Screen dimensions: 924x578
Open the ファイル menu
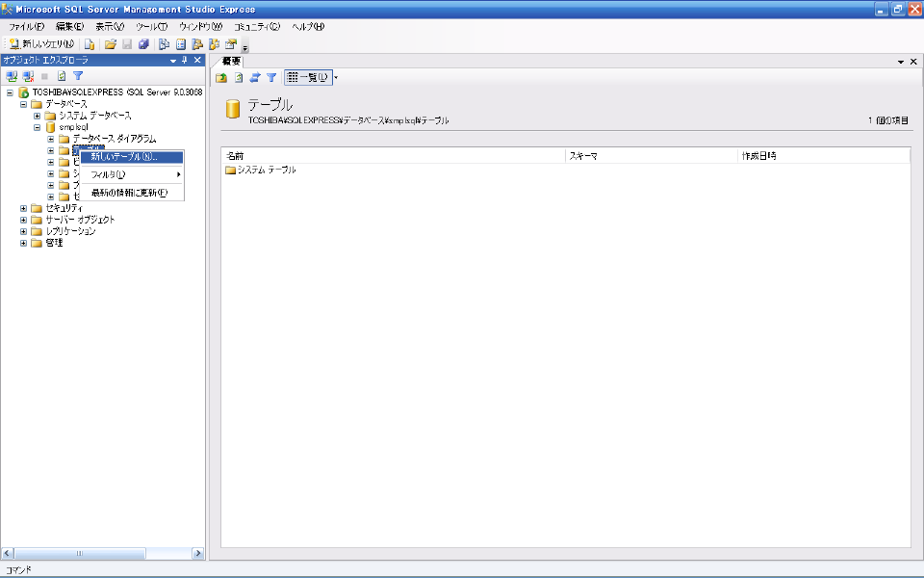click(x=27, y=27)
